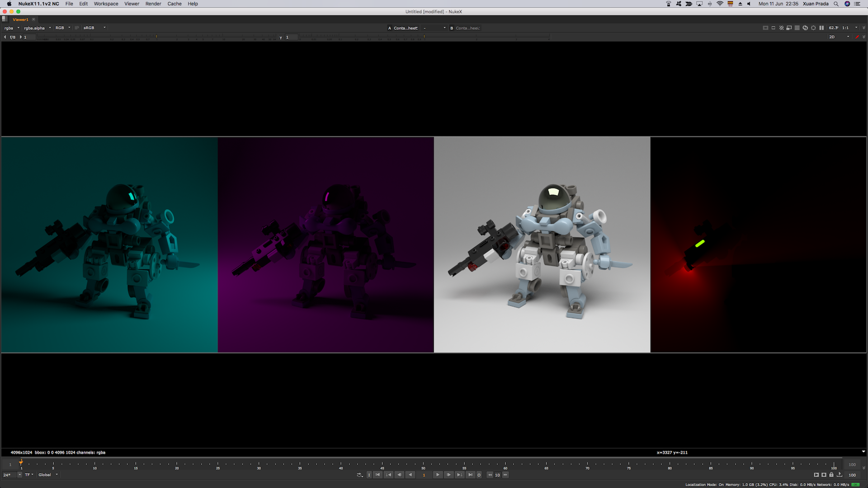Open the sRGB viewer LUT dropdown
The width and height of the screenshot is (868, 488).
click(94, 28)
